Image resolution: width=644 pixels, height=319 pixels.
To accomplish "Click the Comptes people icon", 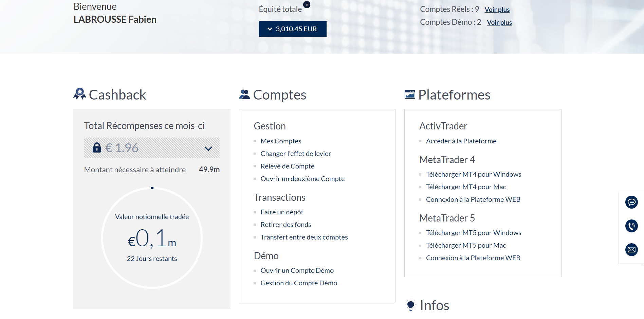I will [244, 94].
